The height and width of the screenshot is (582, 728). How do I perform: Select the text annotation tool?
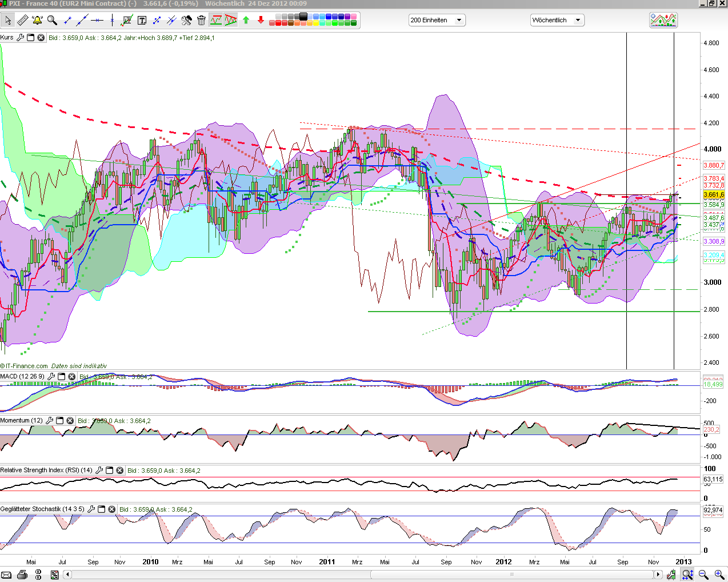pyautogui.click(x=142, y=21)
